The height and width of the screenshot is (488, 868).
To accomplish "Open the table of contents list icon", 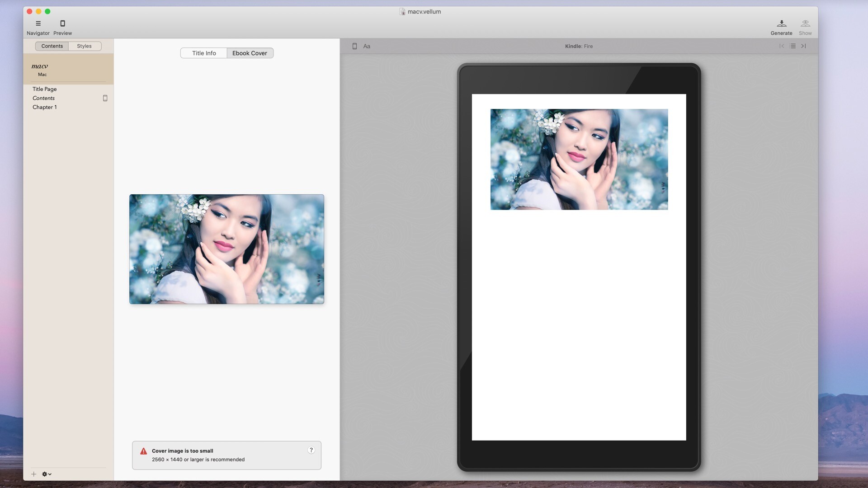I will [x=793, y=46].
